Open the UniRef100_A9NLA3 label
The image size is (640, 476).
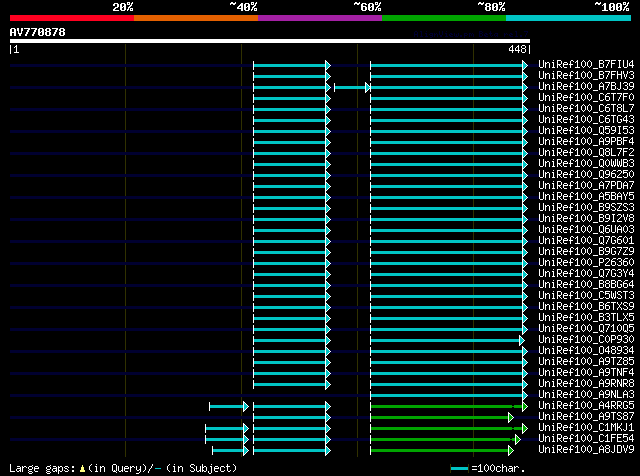point(586,395)
